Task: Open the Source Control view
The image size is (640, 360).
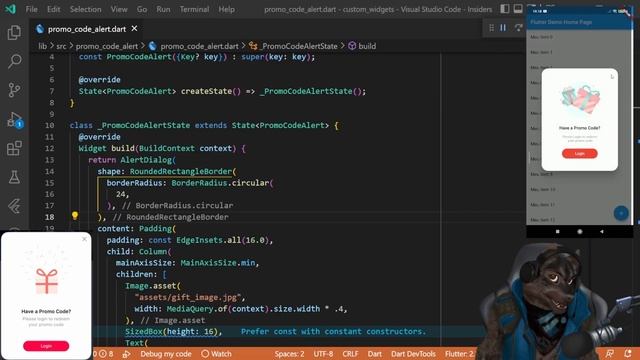Action: pyautogui.click(x=14, y=90)
